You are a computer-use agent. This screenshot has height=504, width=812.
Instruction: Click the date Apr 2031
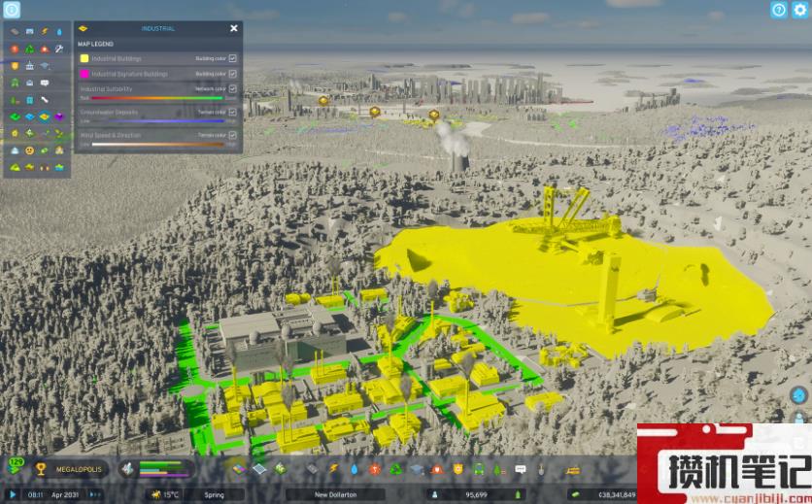click(65, 494)
